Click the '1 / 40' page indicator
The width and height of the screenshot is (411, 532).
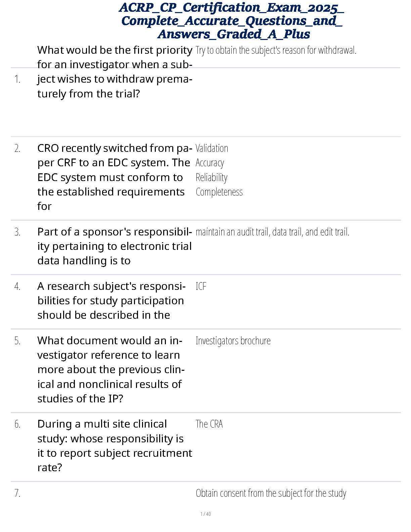tap(205, 514)
